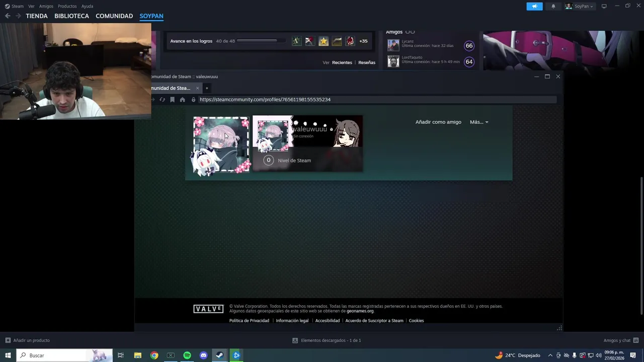The image size is (644, 362).
Task: Open Política de Privacidad
Action: pos(249,321)
